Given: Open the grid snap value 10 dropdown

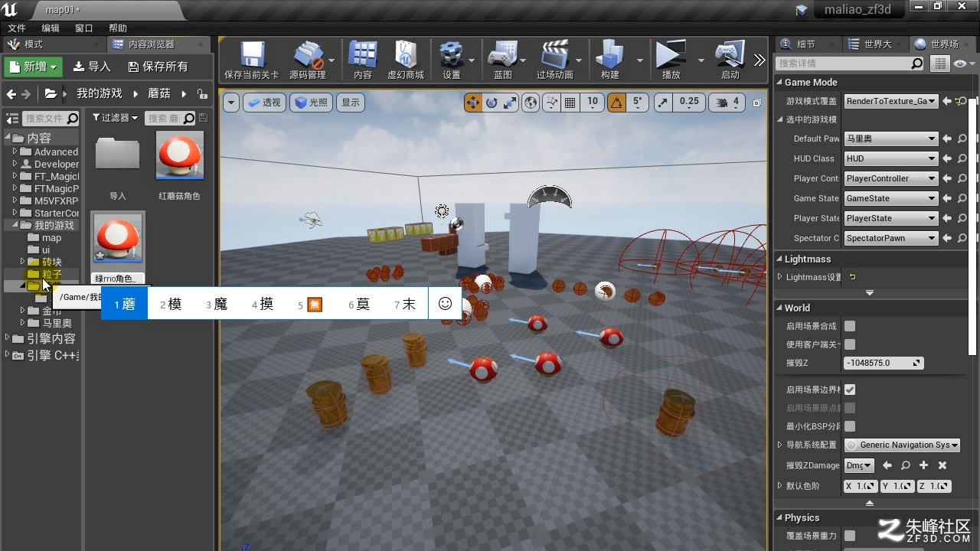Looking at the screenshot, I should click(x=593, y=102).
